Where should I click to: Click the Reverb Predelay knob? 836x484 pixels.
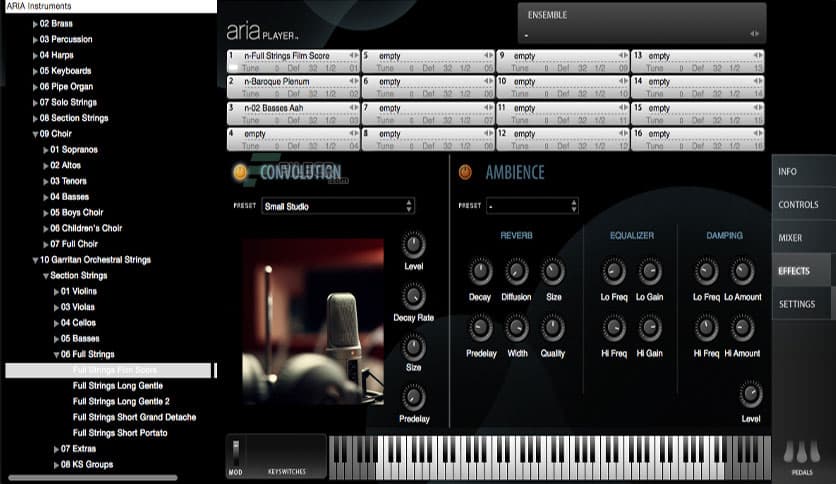(x=480, y=328)
